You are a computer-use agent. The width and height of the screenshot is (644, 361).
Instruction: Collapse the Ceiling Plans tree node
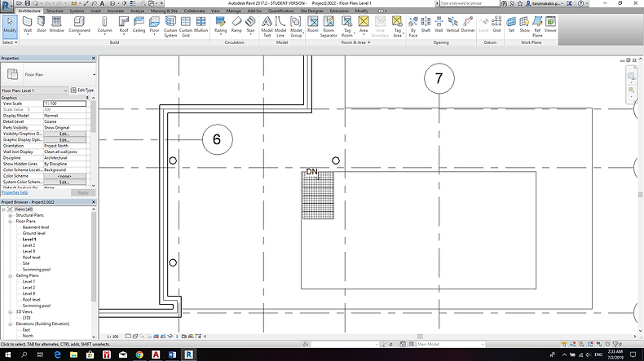[x=11, y=275]
